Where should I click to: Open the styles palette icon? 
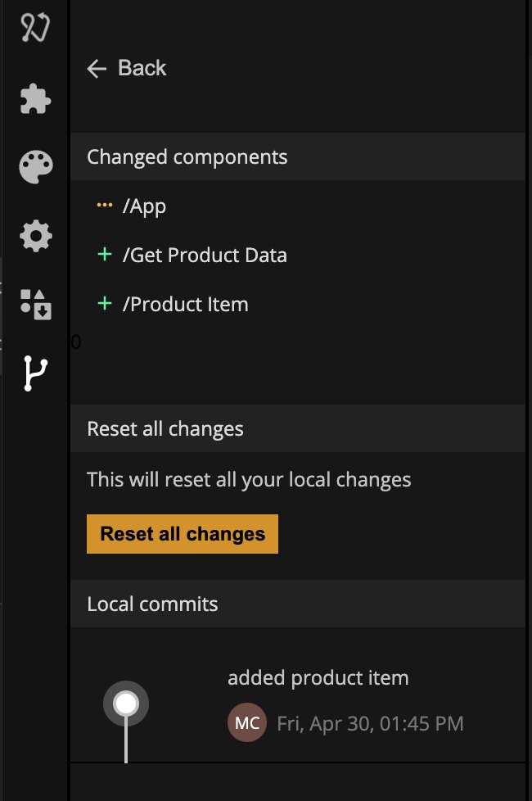point(36,166)
